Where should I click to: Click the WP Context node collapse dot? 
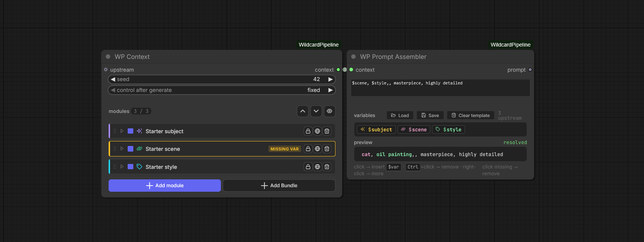coord(108,57)
